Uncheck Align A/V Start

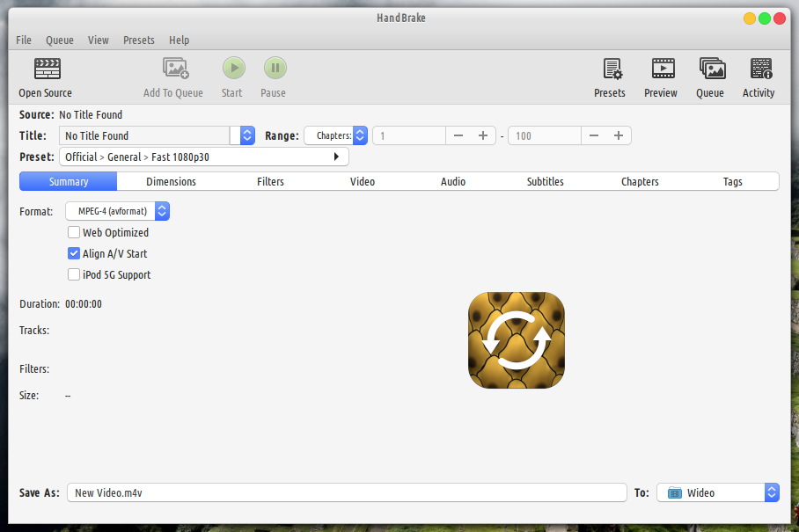click(74, 253)
